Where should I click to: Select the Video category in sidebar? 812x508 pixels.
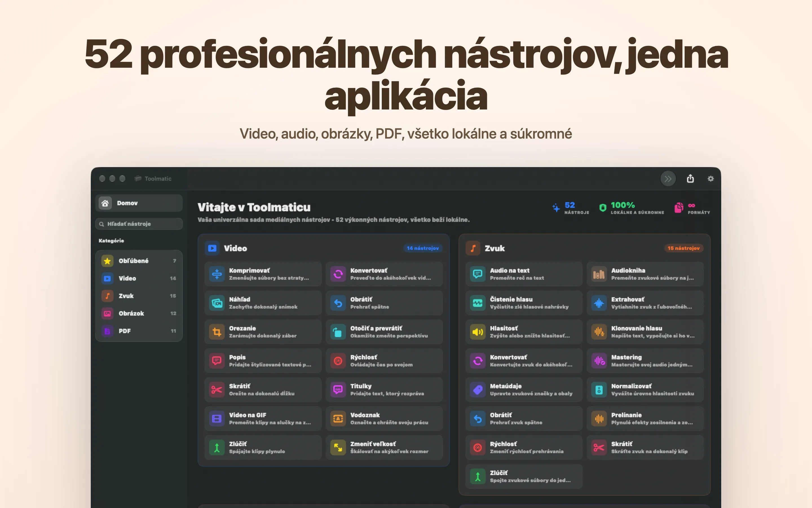point(139,278)
